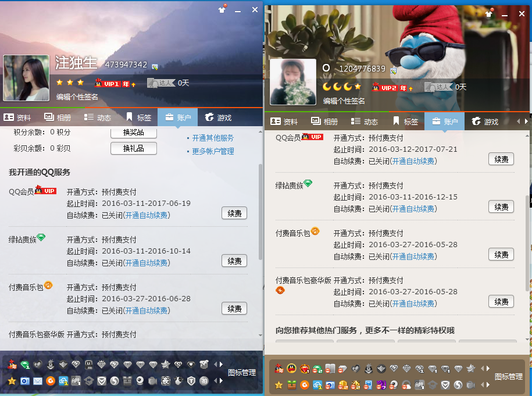This screenshot has height=396, width=532.
Task: Click the 汪独生 profile avatar photo
Action: click(26, 78)
